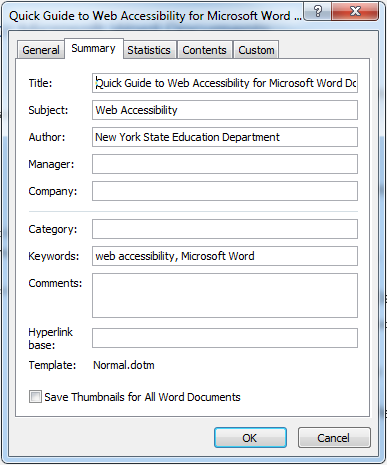Click the Category: label
387x465 pixels.
pyautogui.click(x=53, y=229)
